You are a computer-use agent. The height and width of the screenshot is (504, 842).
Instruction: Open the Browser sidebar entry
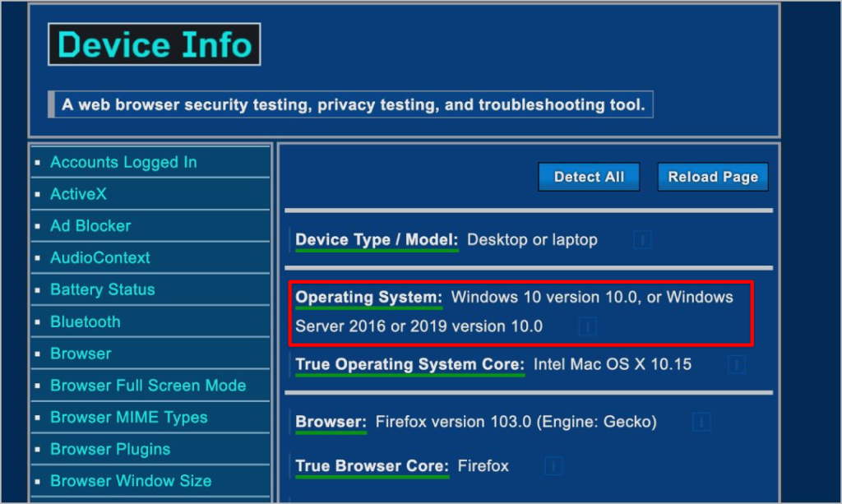click(81, 354)
